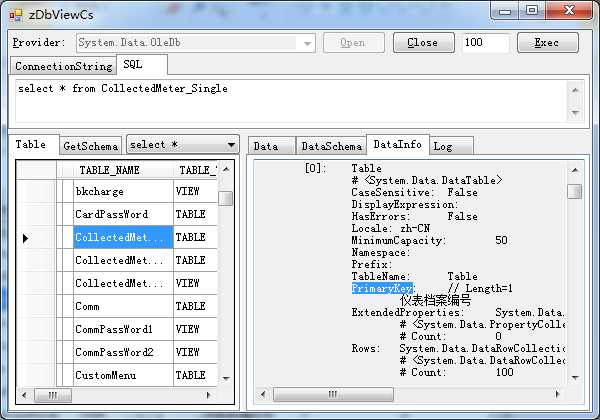
Task: Click the Exec button
Action: (x=548, y=42)
